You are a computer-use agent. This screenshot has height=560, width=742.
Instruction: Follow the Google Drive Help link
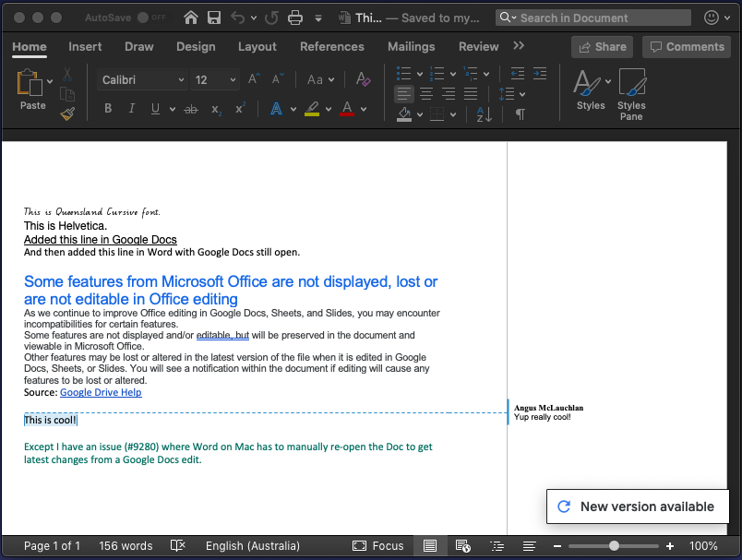101,392
